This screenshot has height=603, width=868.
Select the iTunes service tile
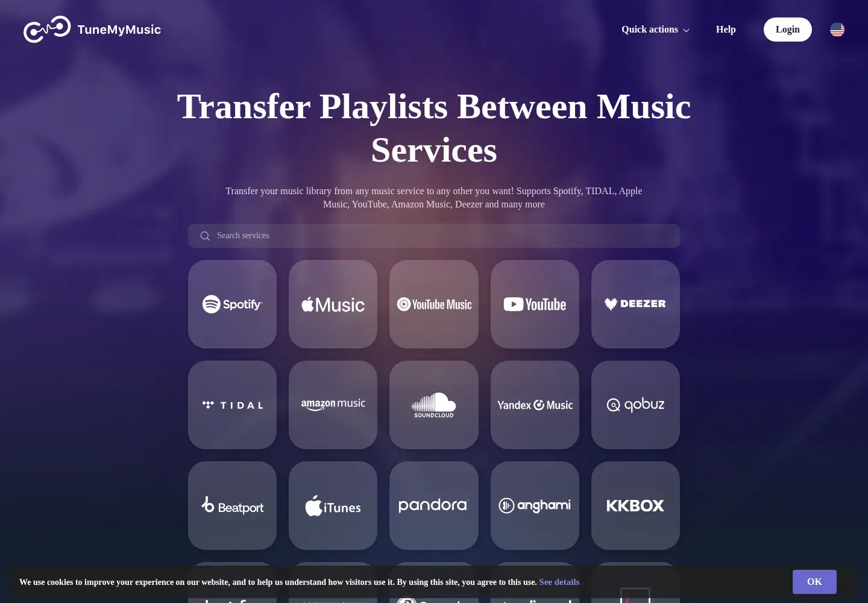coord(333,505)
